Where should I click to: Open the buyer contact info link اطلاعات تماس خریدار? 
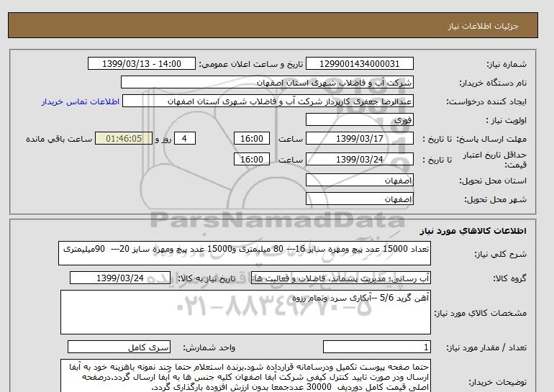point(80,101)
